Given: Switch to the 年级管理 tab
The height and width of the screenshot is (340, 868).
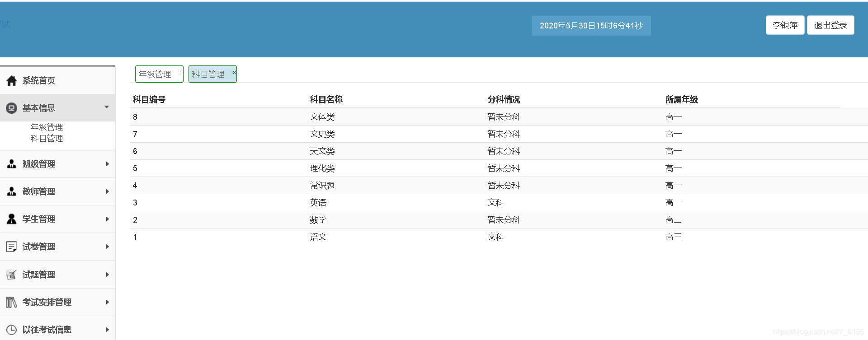Looking at the screenshot, I should (159, 74).
